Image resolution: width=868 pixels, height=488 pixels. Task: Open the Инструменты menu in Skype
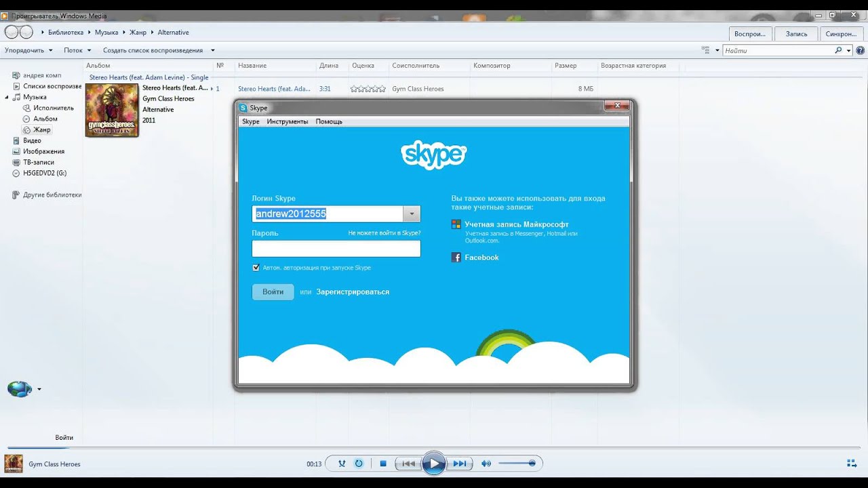pyautogui.click(x=288, y=121)
